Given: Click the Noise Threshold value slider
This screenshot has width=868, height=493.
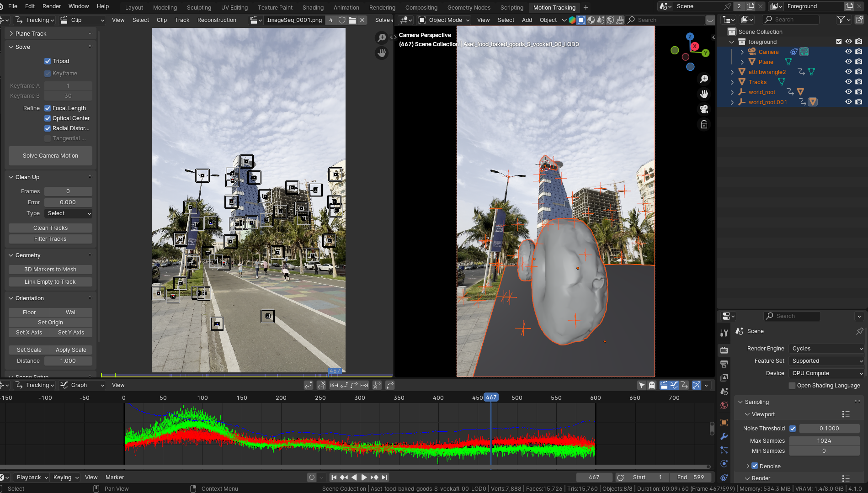Looking at the screenshot, I should pyautogui.click(x=829, y=429).
